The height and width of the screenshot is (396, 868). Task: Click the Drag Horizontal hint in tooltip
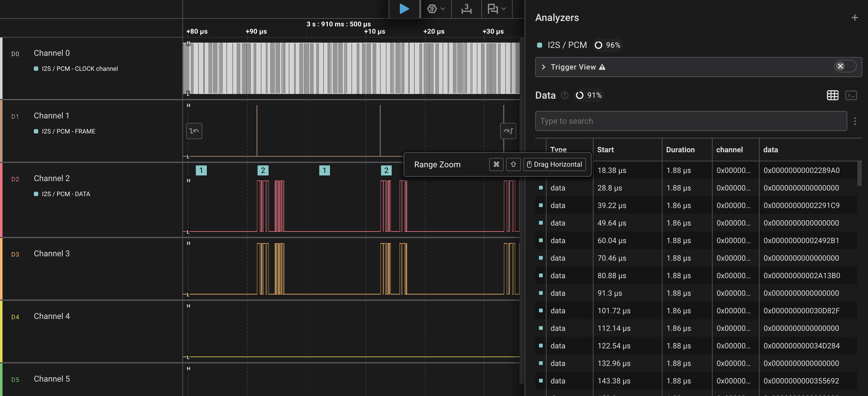tap(554, 164)
